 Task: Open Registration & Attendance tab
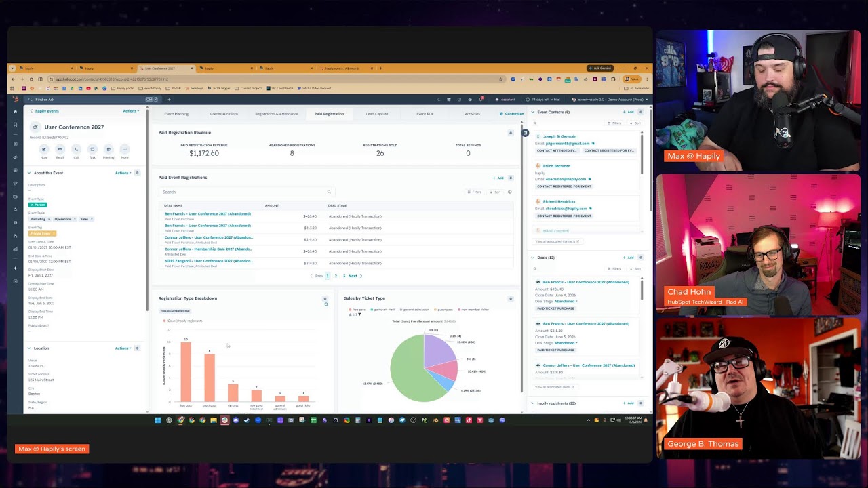click(x=277, y=114)
